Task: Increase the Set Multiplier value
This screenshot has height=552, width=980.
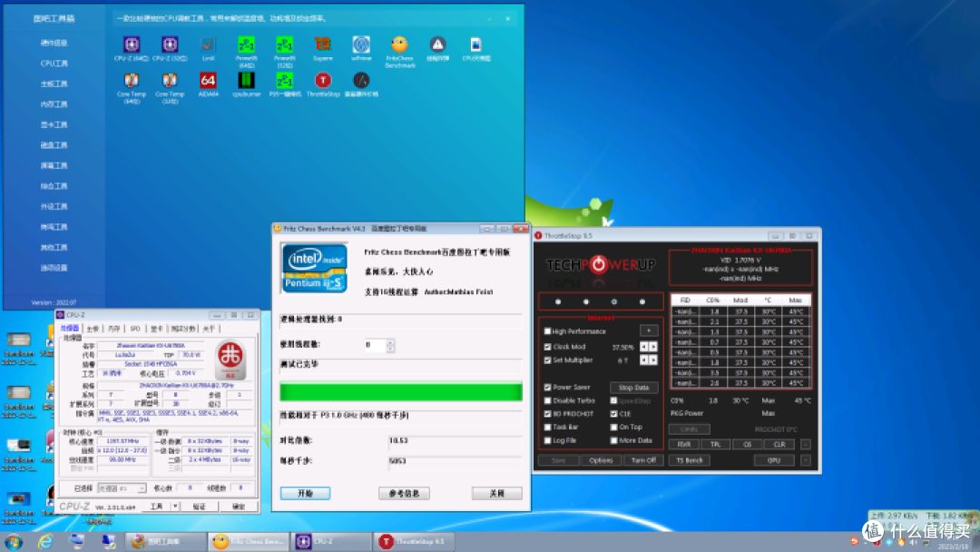Action: 653,360
